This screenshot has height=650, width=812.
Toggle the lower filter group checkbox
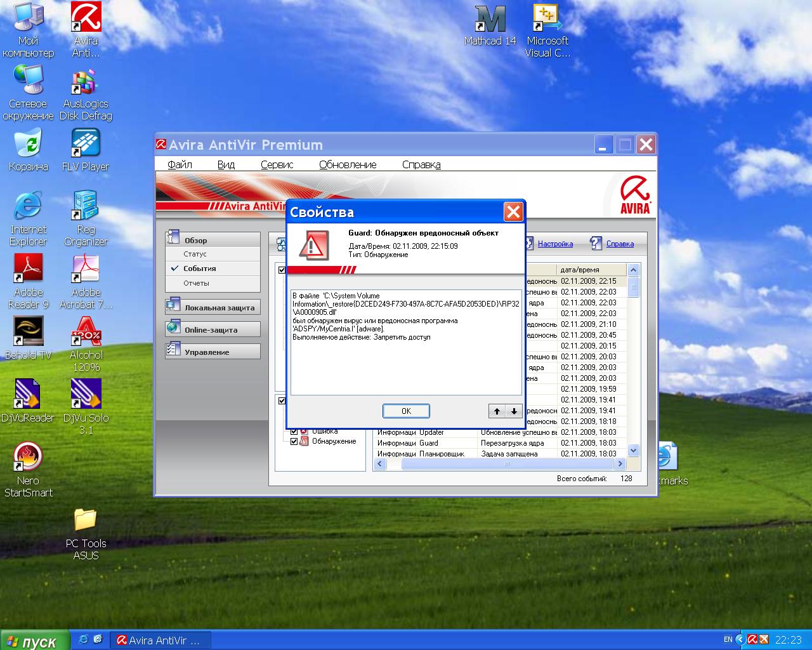(x=282, y=401)
